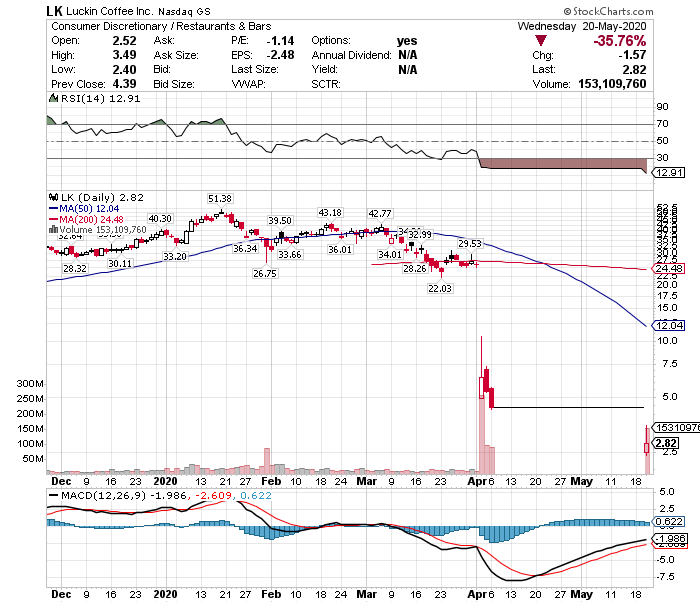Click the 22.03 low price label
Viewport: 700px width, 603px height.
tap(440, 288)
